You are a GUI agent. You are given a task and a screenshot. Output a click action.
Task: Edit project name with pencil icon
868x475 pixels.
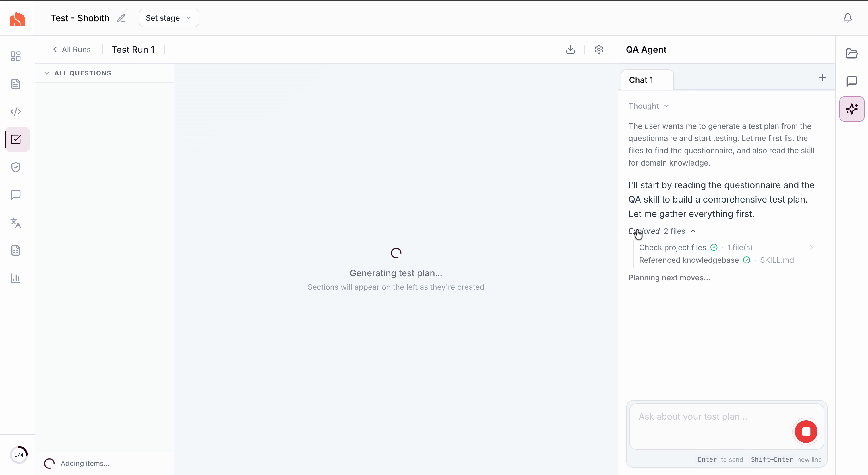tap(121, 18)
